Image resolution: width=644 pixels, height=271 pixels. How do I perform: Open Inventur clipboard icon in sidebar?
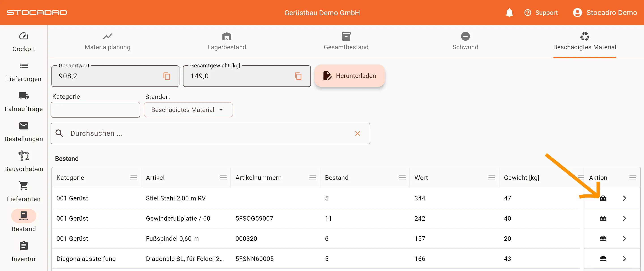click(x=24, y=246)
